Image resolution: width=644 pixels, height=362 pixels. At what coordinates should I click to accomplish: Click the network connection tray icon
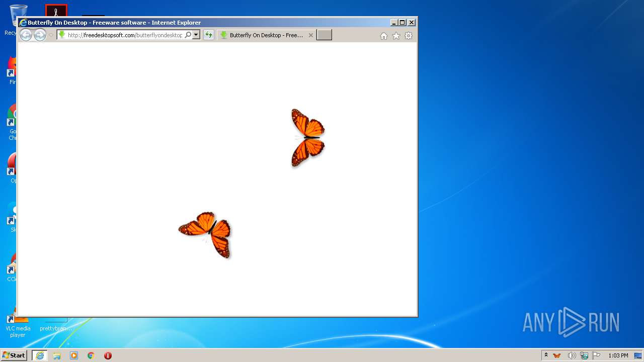(584, 355)
